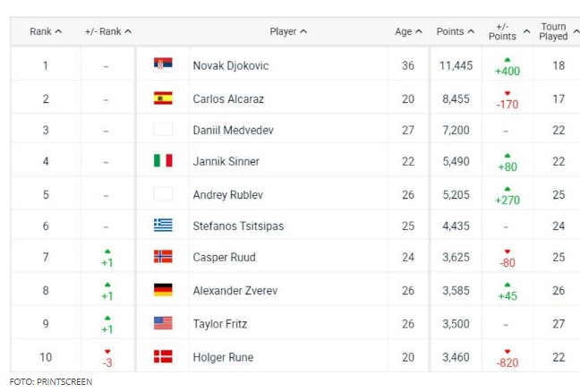This screenshot has height=392, width=580.
Task: Click the Italian flag beside Jannik Sinner
Action: (x=163, y=160)
